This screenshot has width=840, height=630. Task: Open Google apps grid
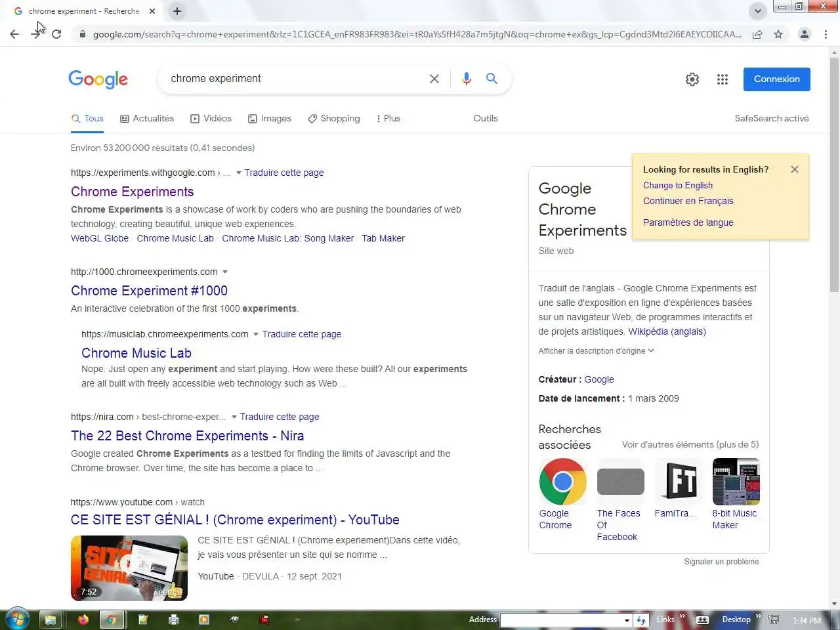(723, 79)
